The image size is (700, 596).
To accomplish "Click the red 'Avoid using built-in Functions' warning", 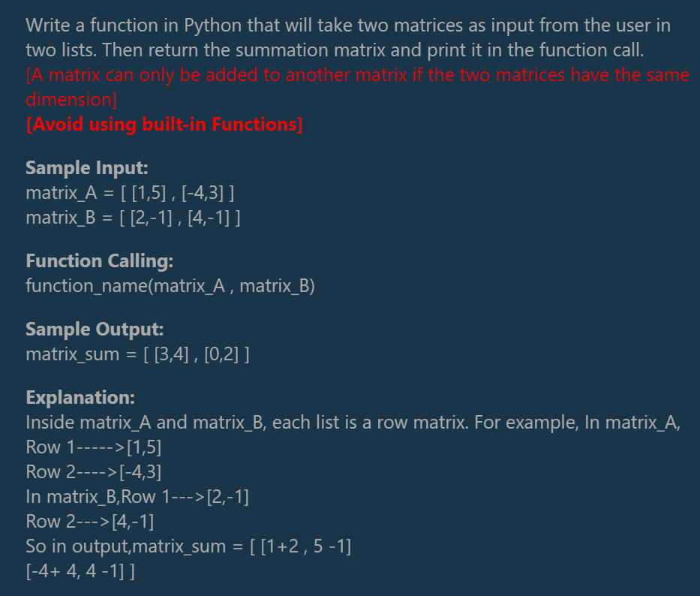I will click(164, 124).
